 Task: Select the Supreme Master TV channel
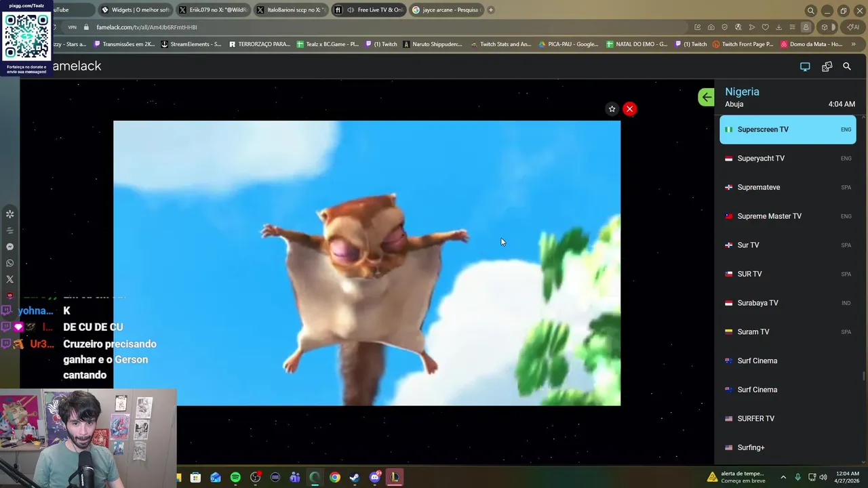point(788,216)
